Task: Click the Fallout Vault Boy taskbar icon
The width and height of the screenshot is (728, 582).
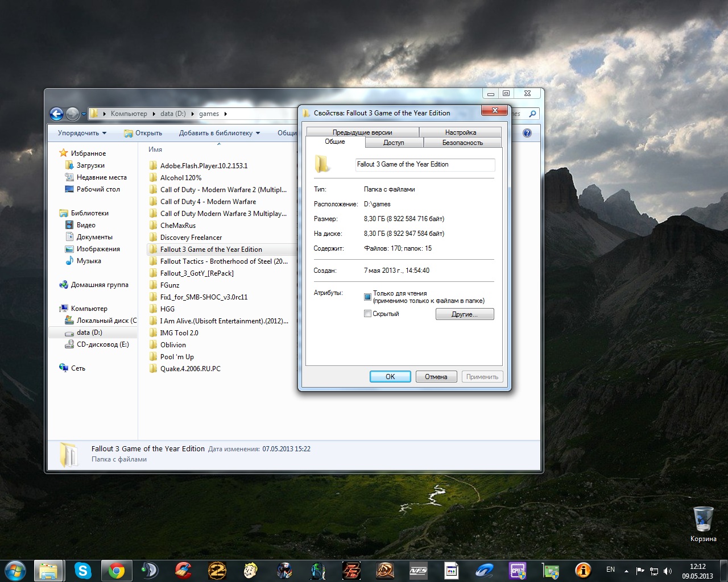Action: [250, 570]
